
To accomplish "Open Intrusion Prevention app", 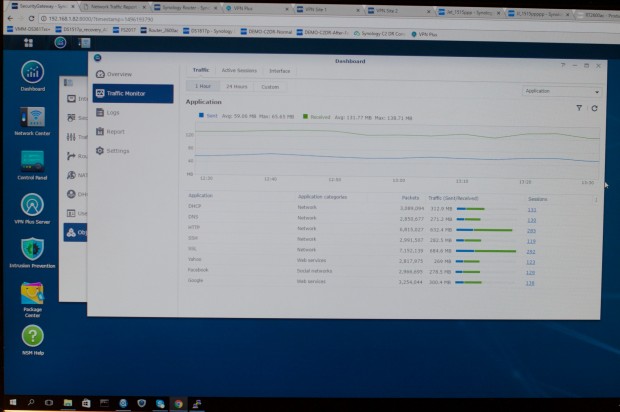I will (32, 250).
